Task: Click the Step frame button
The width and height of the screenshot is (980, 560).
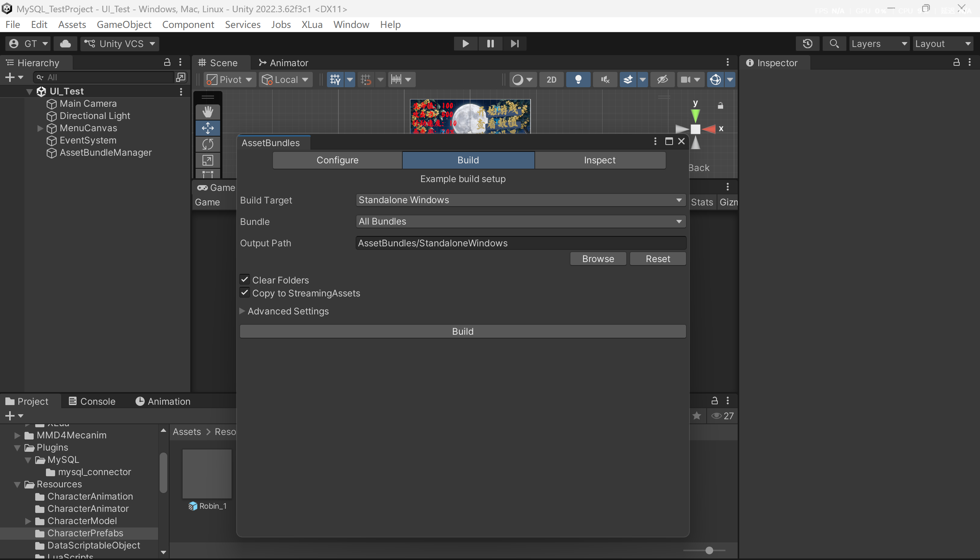Action: 514,44
